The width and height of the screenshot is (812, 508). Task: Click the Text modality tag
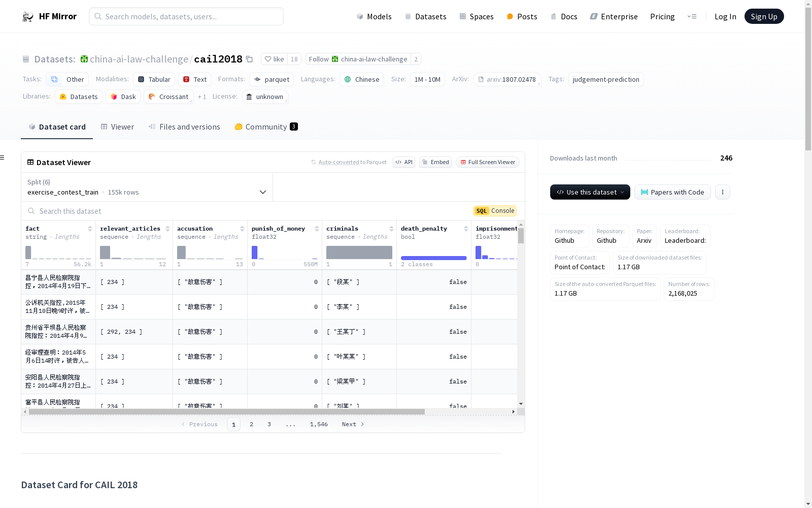[x=194, y=79]
